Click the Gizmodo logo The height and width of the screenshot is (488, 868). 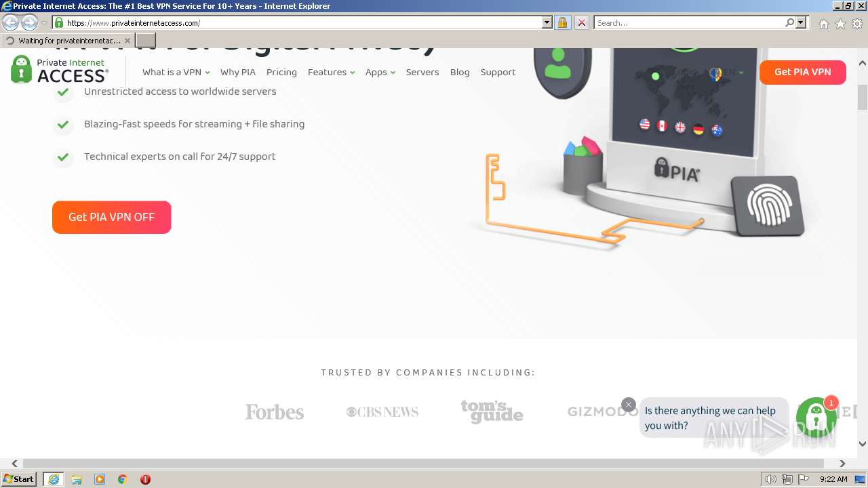603,411
